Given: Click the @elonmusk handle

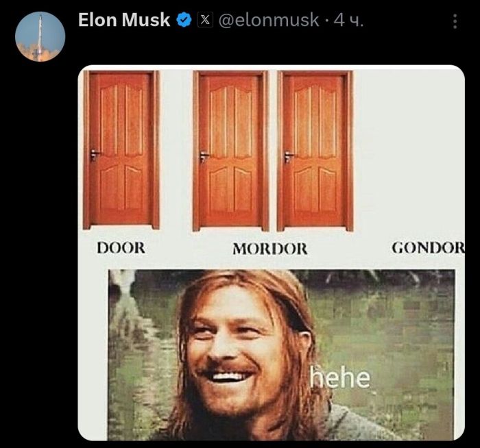Looking at the screenshot, I should click(269, 20).
